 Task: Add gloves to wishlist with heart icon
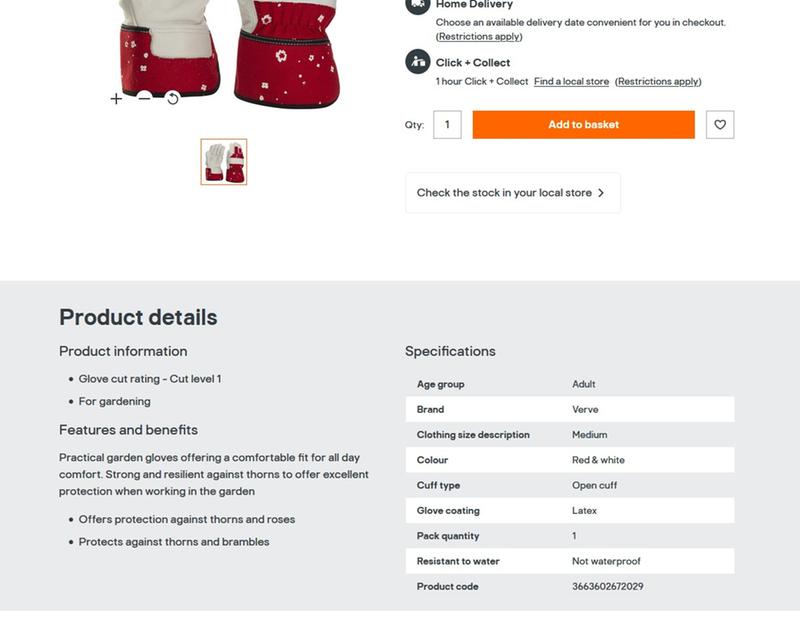pyautogui.click(x=720, y=125)
